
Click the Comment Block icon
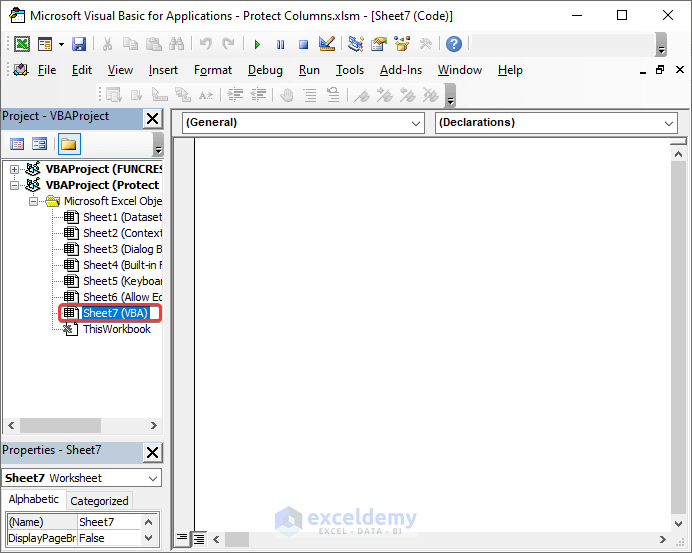(x=310, y=95)
